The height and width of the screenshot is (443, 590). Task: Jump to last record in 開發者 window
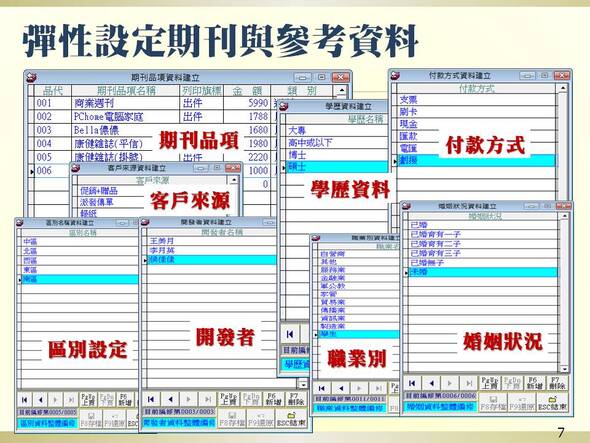pyautogui.click(x=208, y=399)
